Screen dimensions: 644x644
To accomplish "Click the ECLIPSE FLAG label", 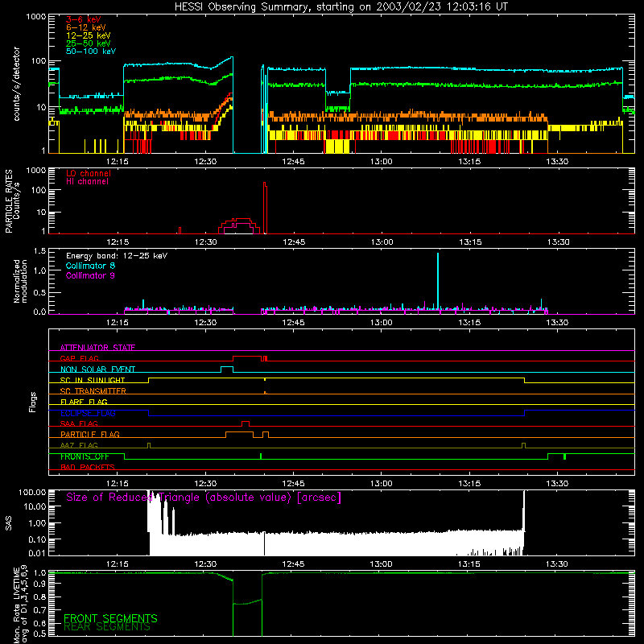I will (88, 413).
